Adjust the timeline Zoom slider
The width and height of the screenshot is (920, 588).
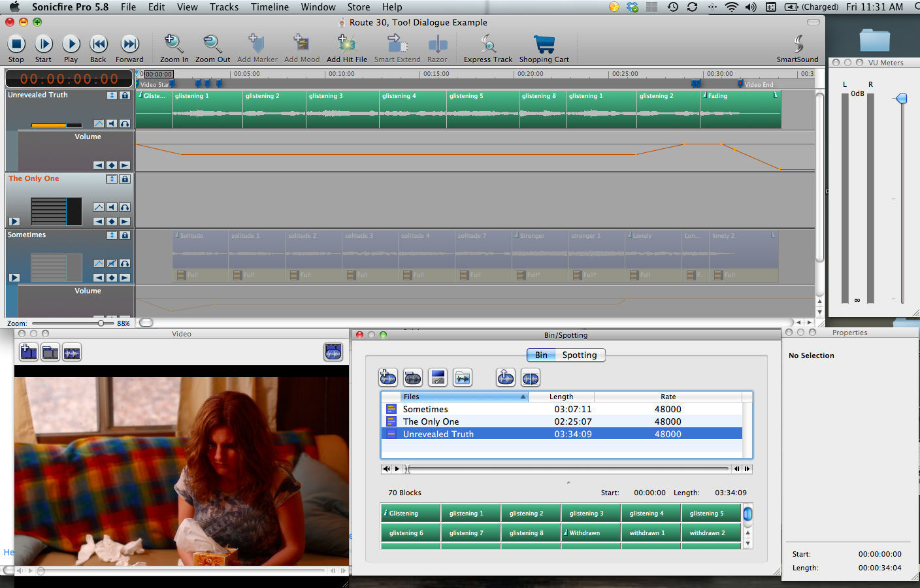click(x=101, y=323)
